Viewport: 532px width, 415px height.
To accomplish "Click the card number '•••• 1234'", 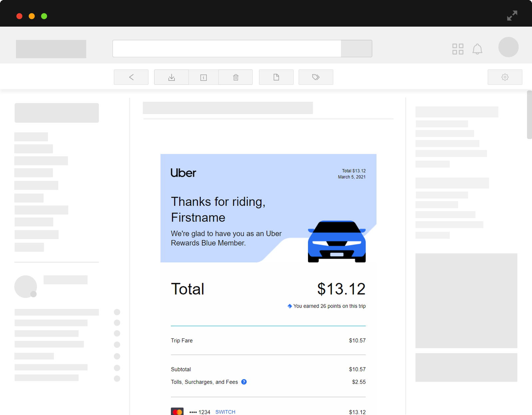I will (x=200, y=412).
